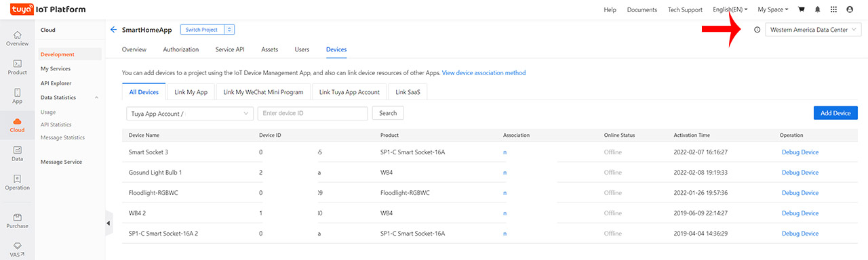
Task: Debug Device for SP1-C Smart Socket-16A 2
Action: [800, 234]
